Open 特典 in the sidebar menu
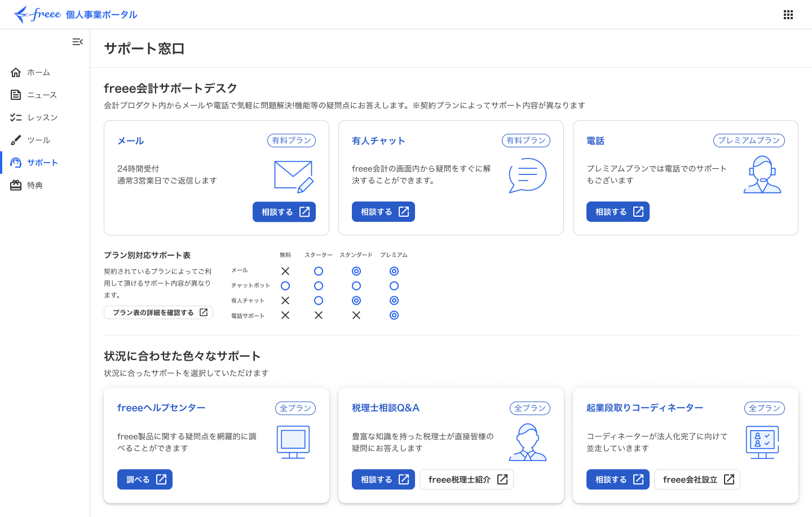The image size is (812, 517). 45,185
